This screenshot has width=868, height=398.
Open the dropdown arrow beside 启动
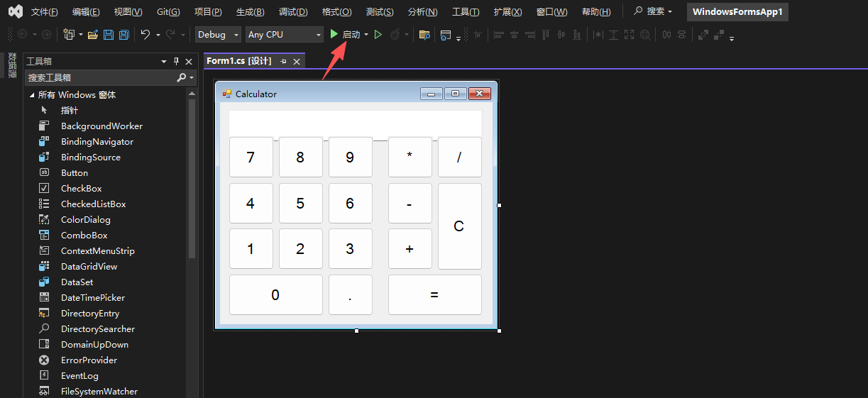coord(366,34)
